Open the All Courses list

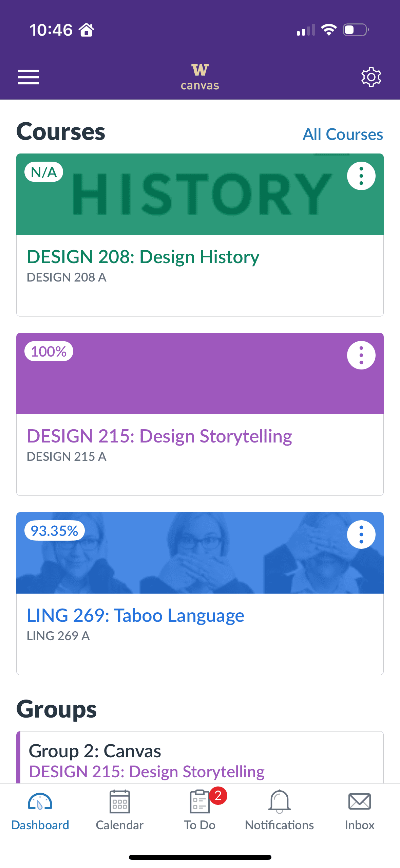[x=343, y=134]
